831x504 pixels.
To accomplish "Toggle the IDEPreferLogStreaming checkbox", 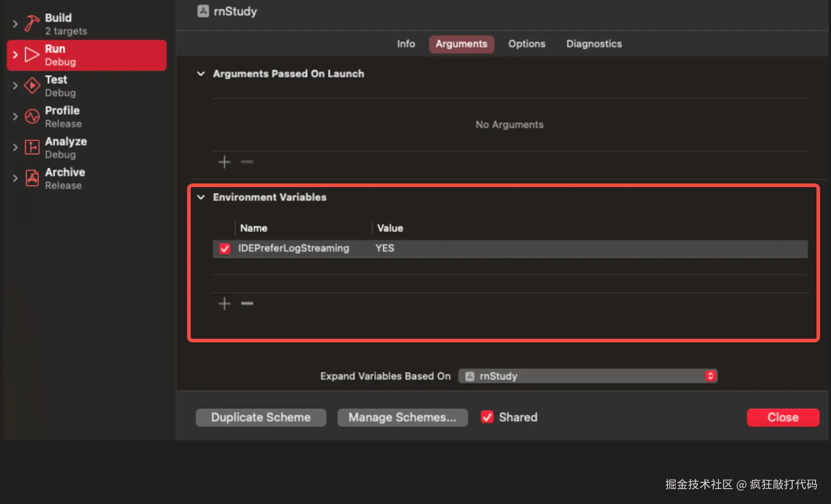I will 225,248.
